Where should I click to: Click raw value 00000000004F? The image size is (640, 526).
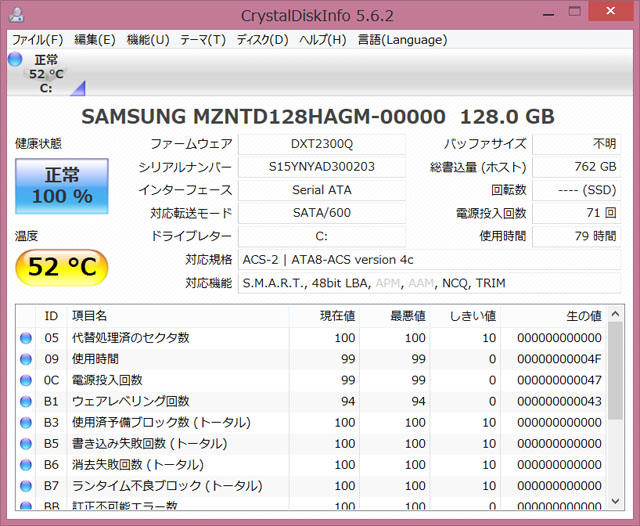pos(559,359)
